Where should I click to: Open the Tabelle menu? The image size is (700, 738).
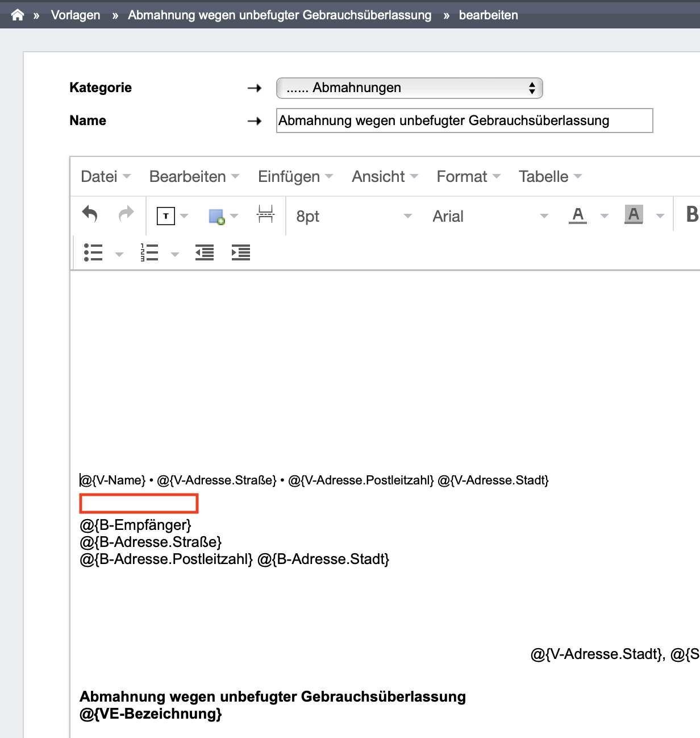pyautogui.click(x=550, y=177)
